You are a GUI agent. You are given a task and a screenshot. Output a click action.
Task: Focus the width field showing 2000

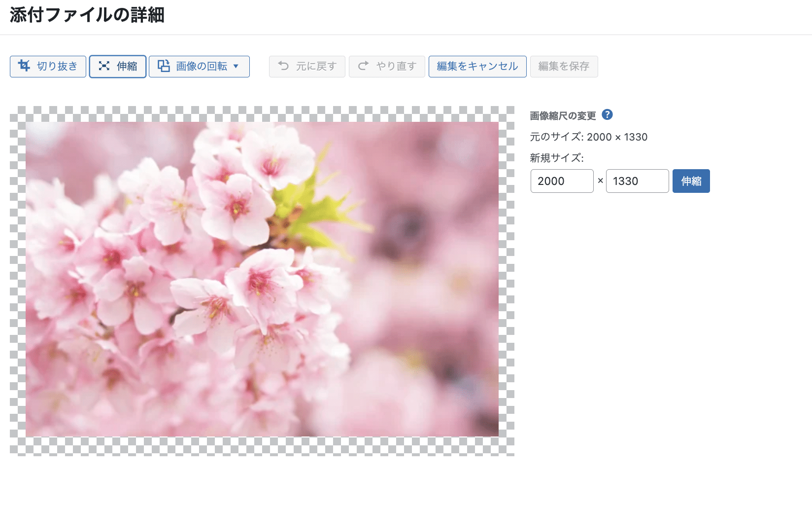[x=562, y=181]
